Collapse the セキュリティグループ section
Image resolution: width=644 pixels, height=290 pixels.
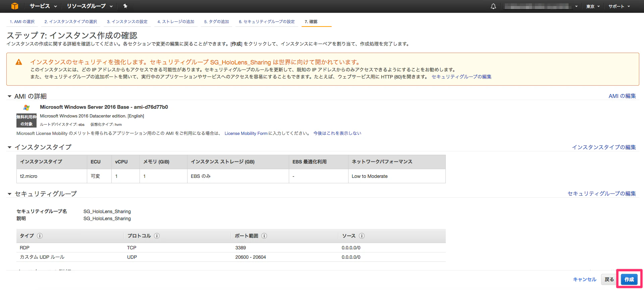click(x=9, y=194)
